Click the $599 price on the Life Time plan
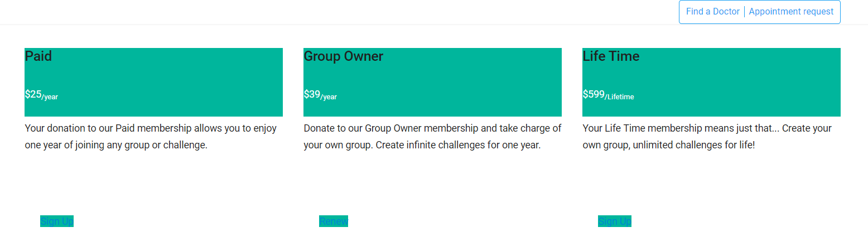The height and width of the screenshot is (251, 868). click(x=594, y=94)
